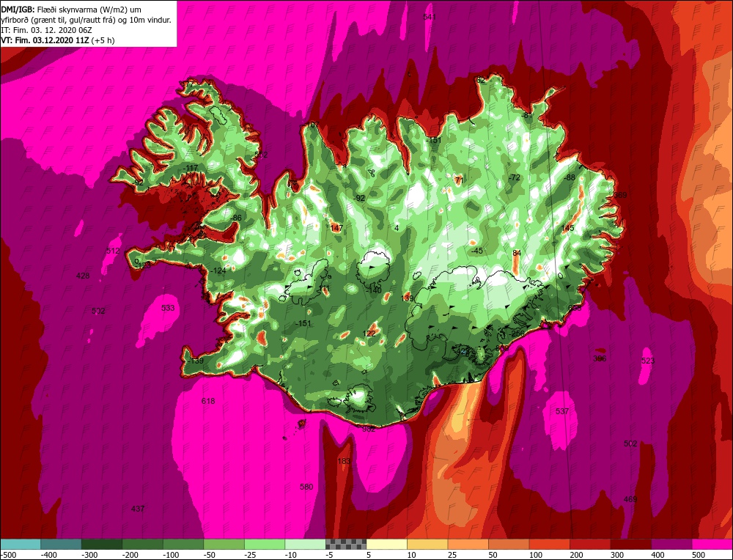Pick the palest green swatch above -10
This screenshot has height=560, width=733.
[305, 544]
